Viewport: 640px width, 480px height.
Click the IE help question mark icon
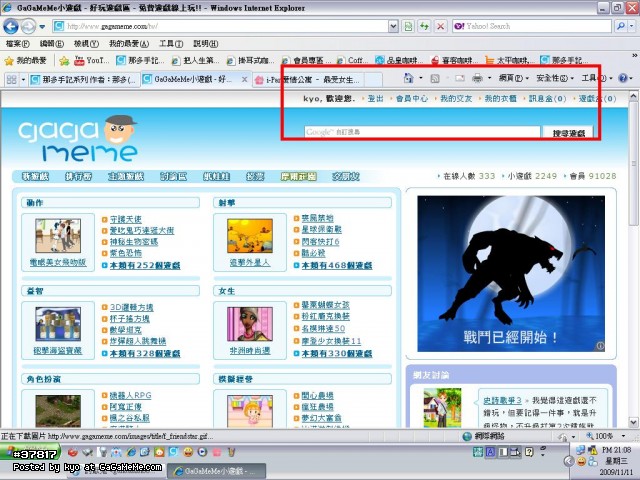[x=621, y=78]
